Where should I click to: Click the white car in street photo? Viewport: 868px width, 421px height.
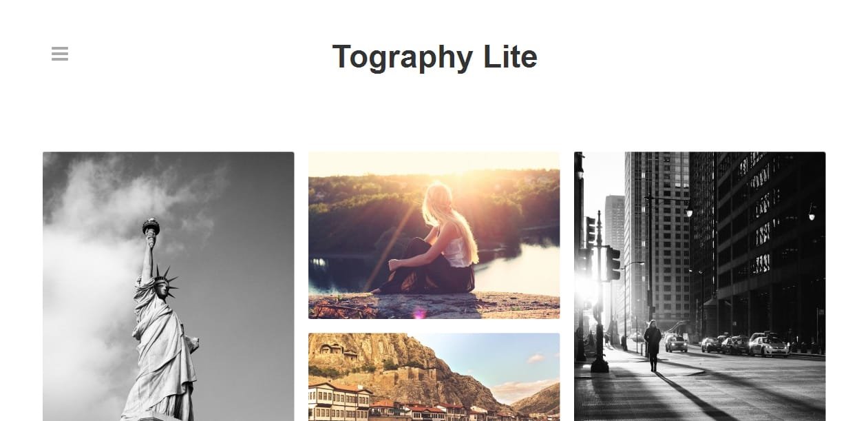768,345
